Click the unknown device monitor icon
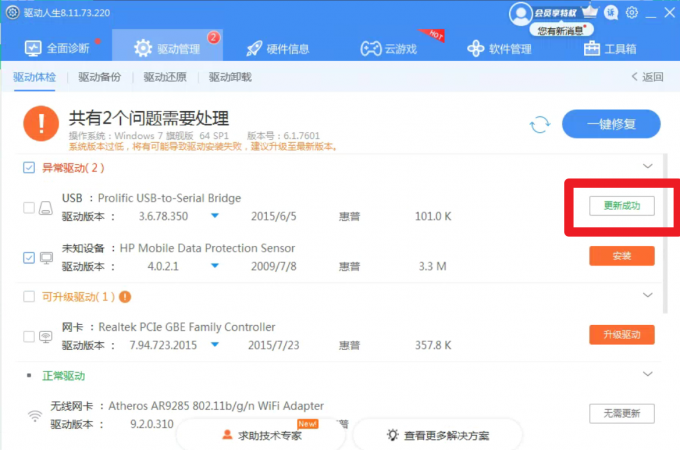680x450 pixels. coord(46,258)
